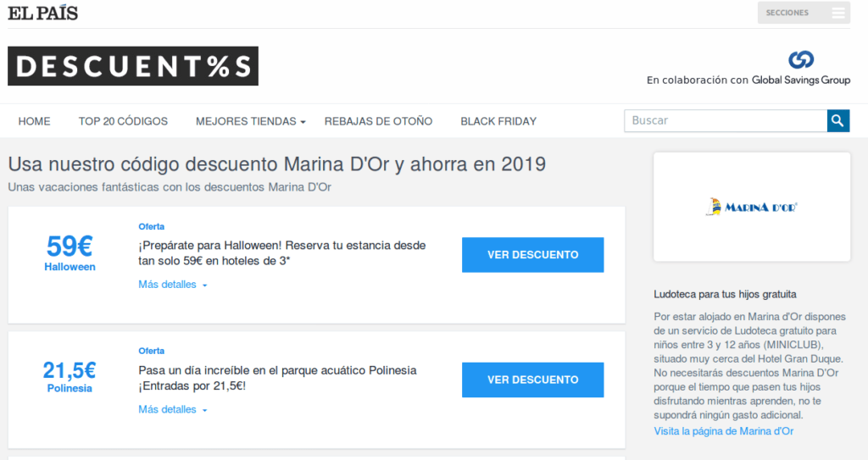Expand the MEJORES TIENDAS dropdown

[x=250, y=121]
